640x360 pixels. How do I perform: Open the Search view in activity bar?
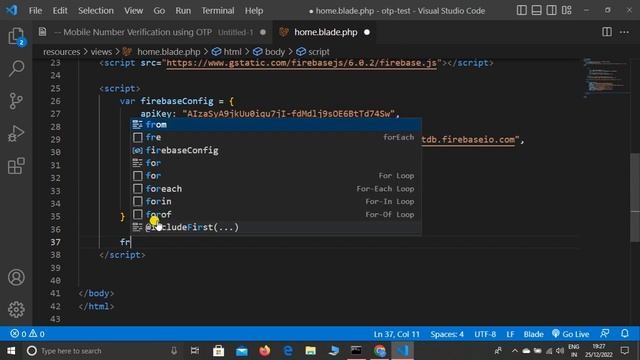click(x=16, y=68)
